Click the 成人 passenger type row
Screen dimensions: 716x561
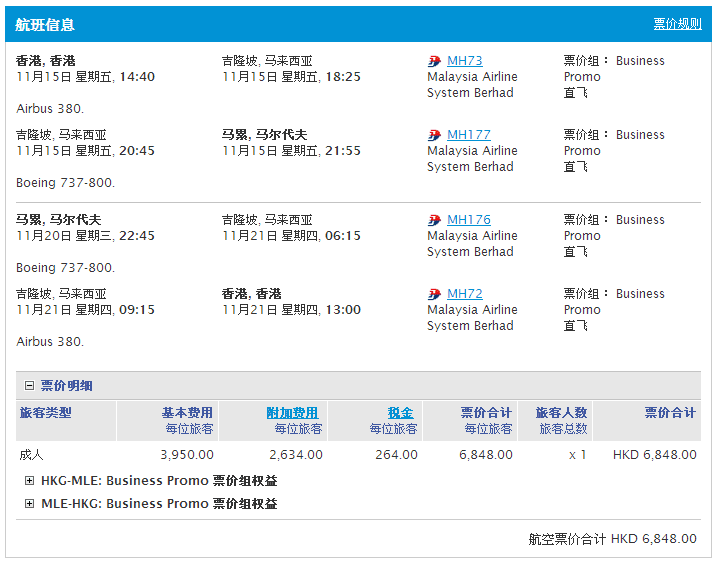click(32, 455)
